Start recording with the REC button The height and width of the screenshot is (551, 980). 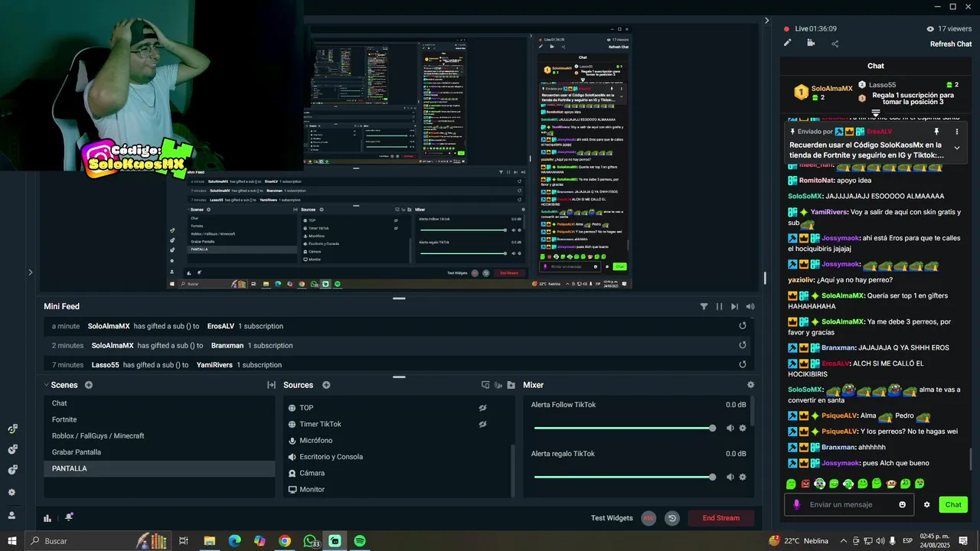(648, 518)
